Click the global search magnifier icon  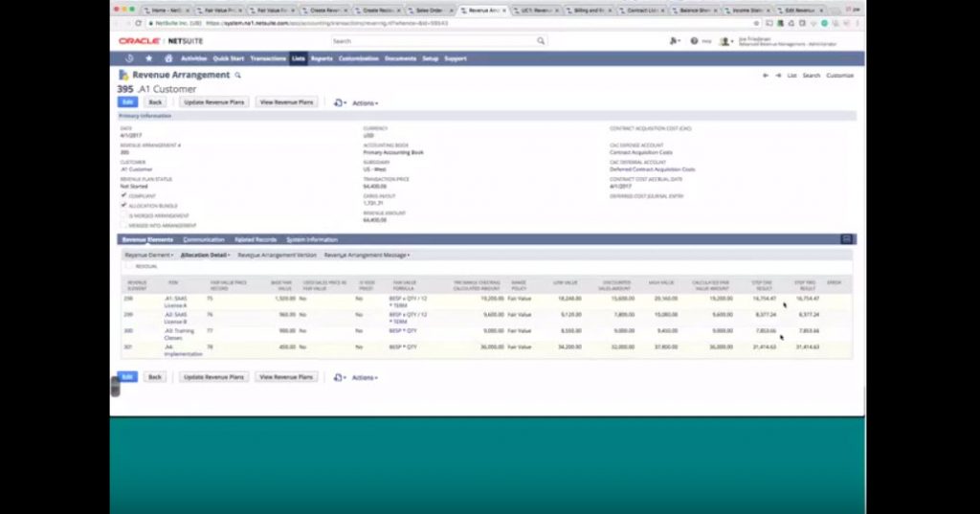click(x=541, y=40)
